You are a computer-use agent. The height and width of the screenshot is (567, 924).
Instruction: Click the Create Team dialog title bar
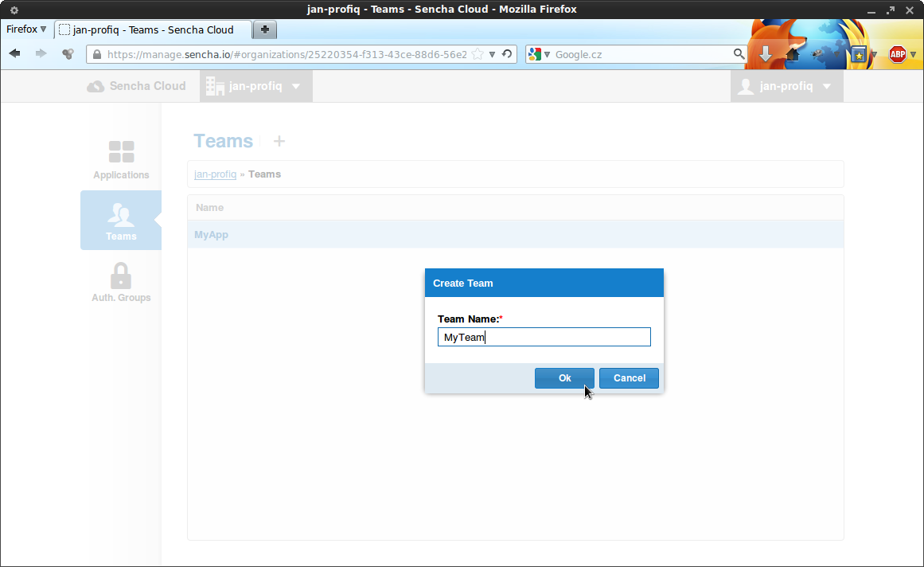pyautogui.click(x=544, y=283)
